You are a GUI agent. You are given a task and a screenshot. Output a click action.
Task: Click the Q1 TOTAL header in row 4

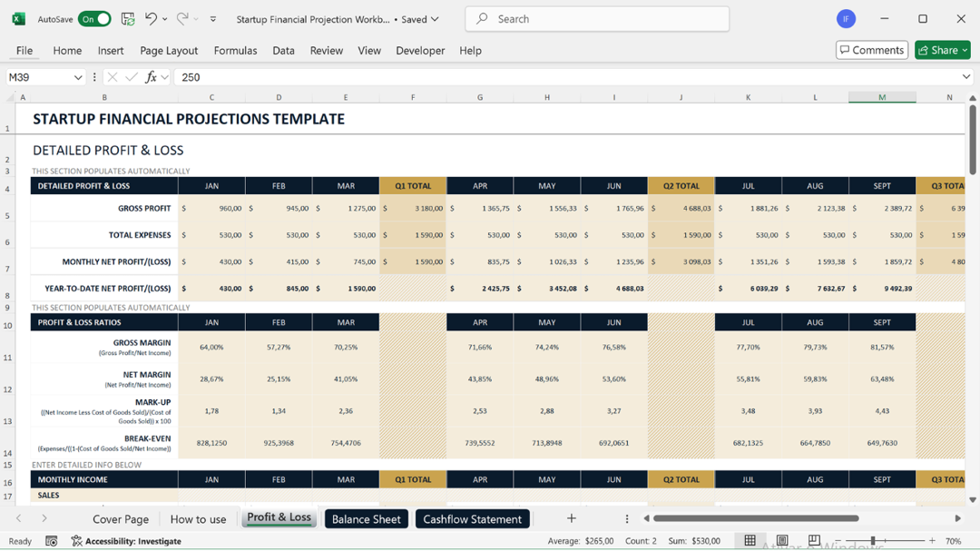tap(413, 186)
